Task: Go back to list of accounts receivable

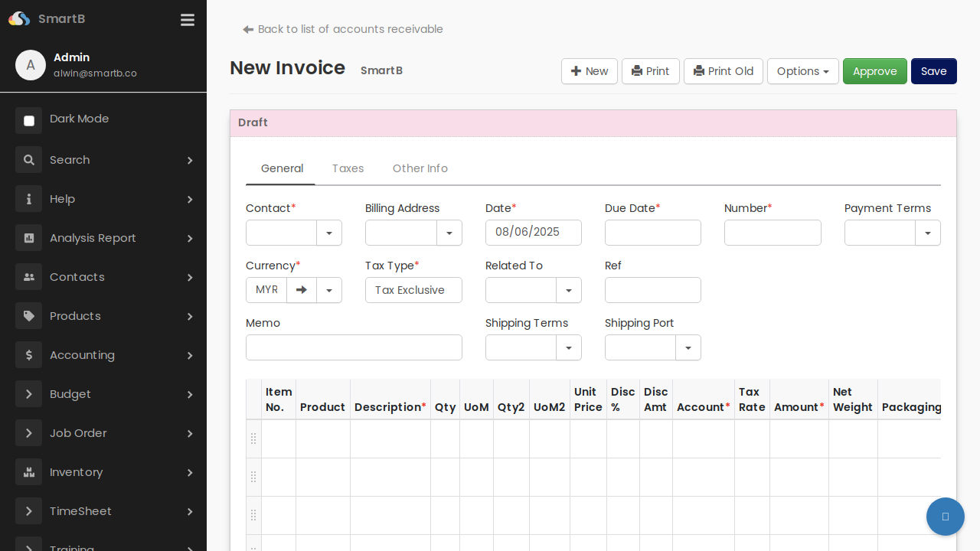Action: [342, 29]
